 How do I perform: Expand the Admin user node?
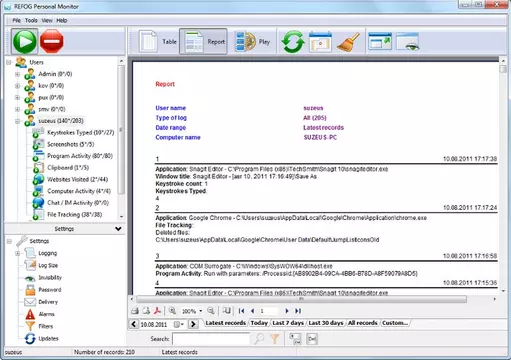(x=17, y=74)
